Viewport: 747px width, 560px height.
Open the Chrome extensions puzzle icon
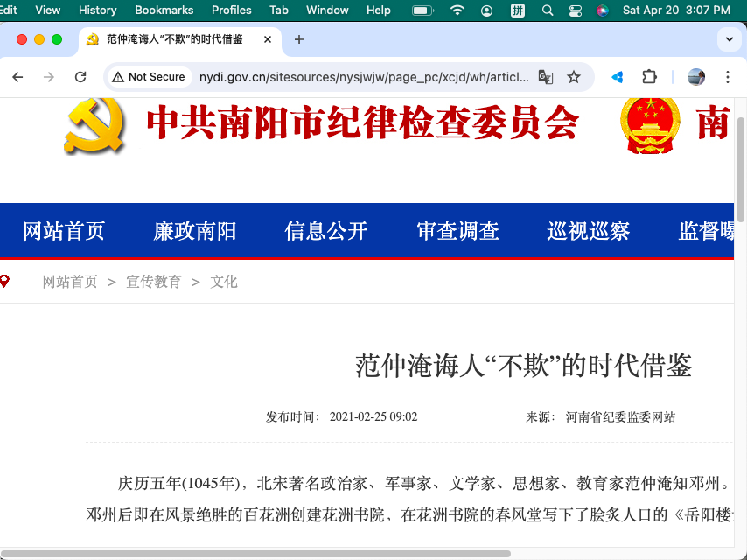[x=649, y=77]
